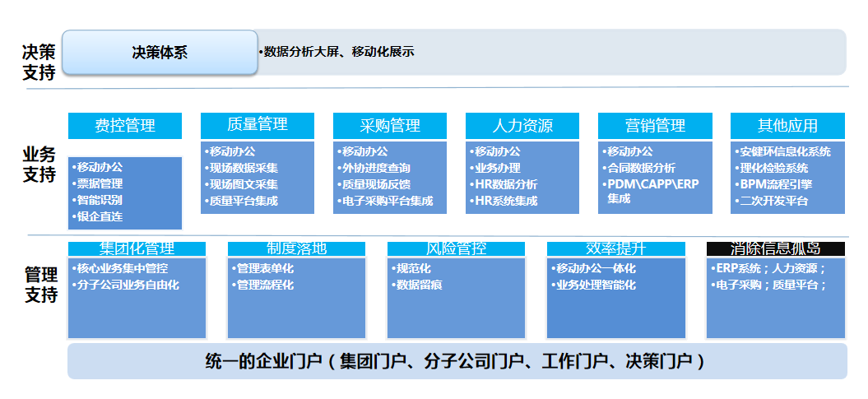
Task: Click 规范化 item
Action: point(411,269)
